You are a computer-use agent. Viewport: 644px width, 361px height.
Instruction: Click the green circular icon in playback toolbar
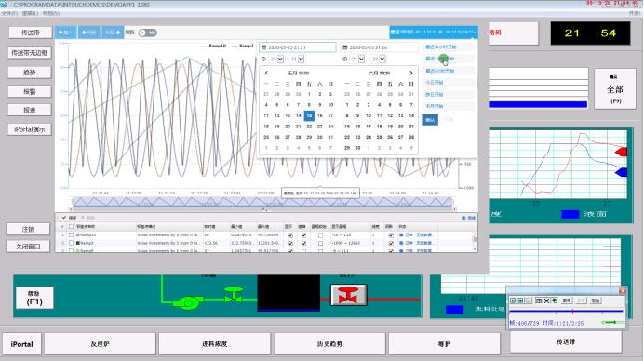(554, 301)
